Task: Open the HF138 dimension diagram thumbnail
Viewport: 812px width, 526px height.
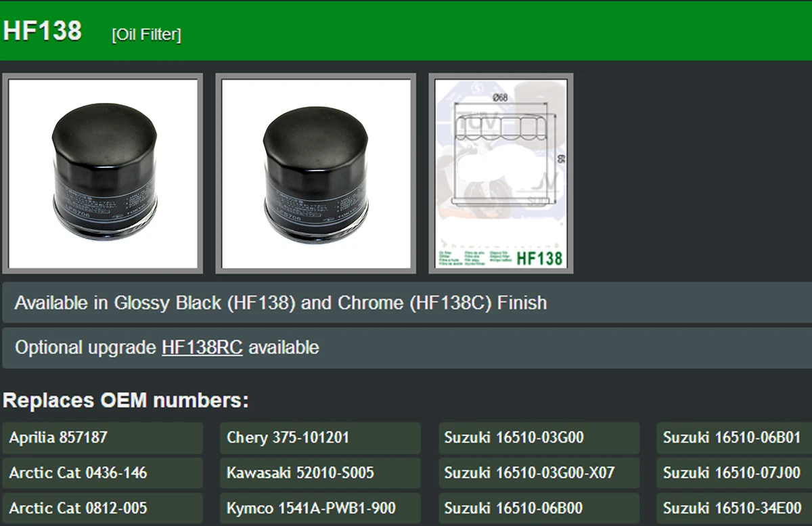Action: (x=501, y=173)
